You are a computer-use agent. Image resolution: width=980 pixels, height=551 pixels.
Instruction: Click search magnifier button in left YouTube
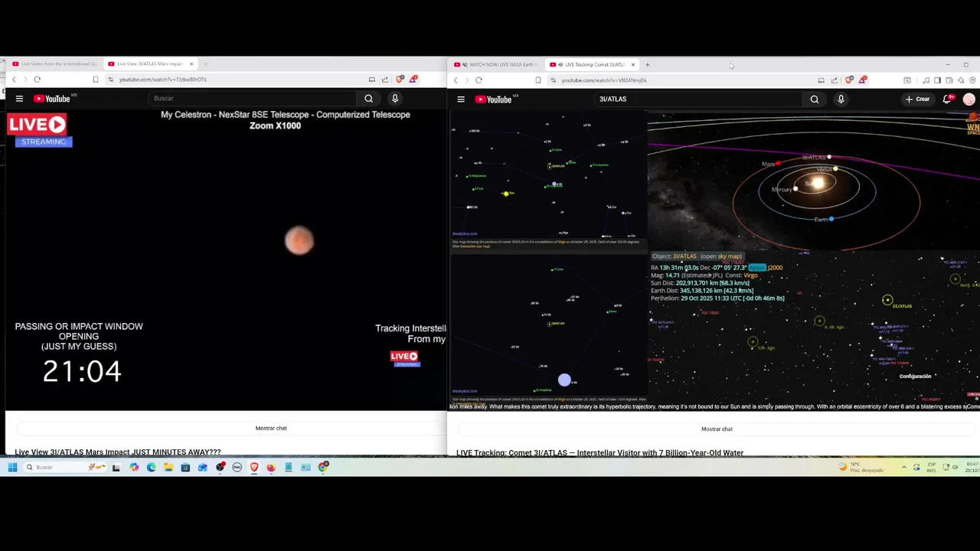point(369,98)
